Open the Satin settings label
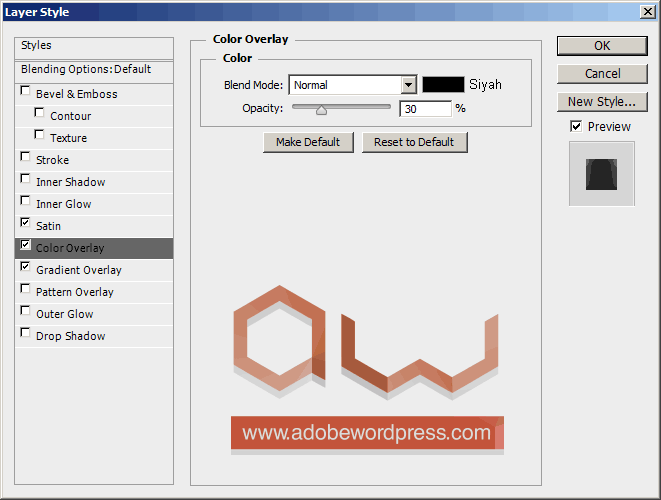 [x=48, y=226]
